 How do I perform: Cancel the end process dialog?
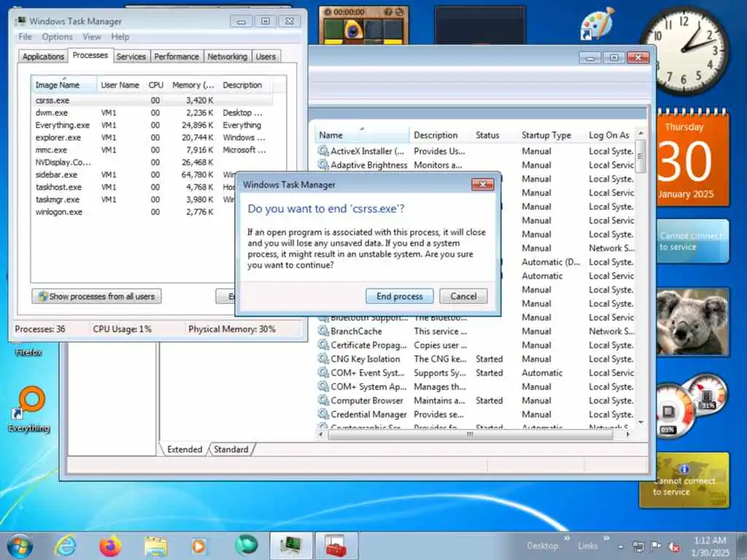[463, 296]
